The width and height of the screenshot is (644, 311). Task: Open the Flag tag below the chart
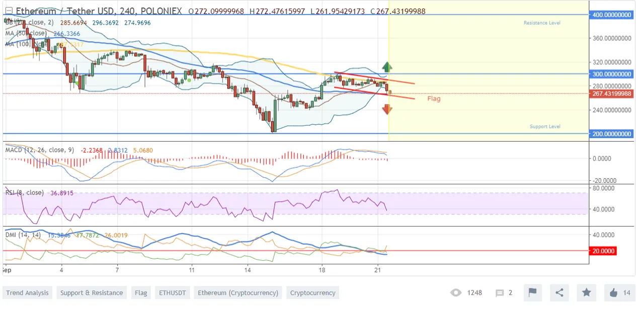tap(141, 292)
